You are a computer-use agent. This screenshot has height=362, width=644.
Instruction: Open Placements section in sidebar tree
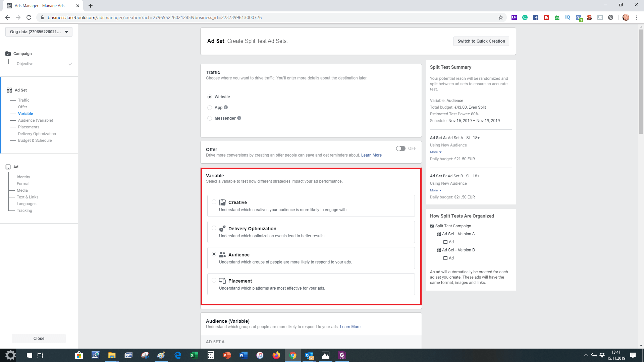tap(29, 127)
